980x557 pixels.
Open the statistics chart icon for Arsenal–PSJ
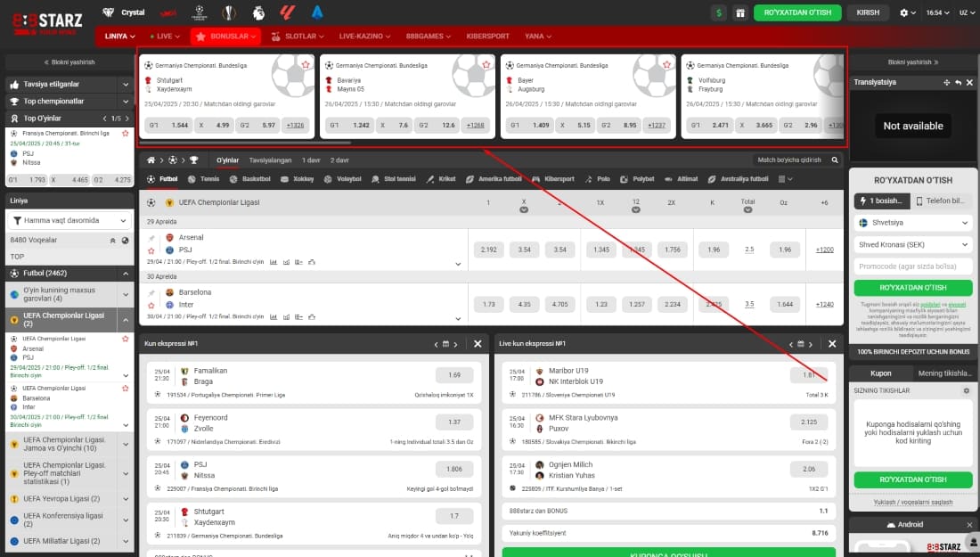point(274,262)
